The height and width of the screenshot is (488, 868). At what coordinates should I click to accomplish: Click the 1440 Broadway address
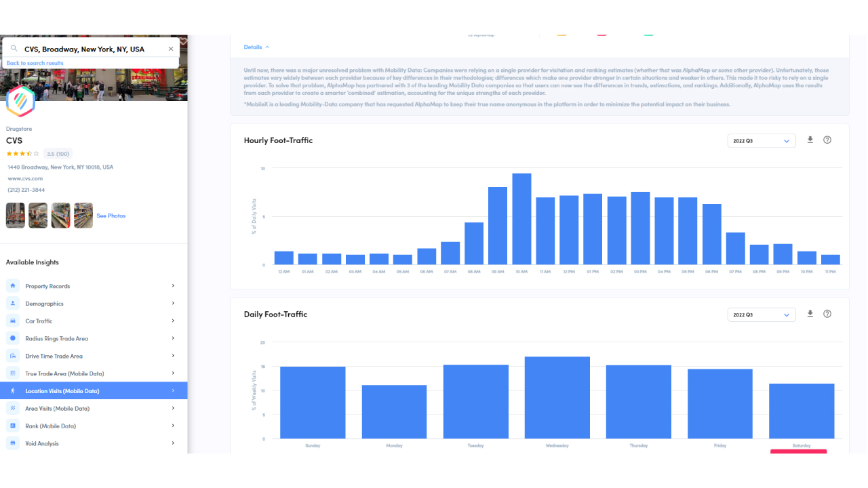click(60, 167)
